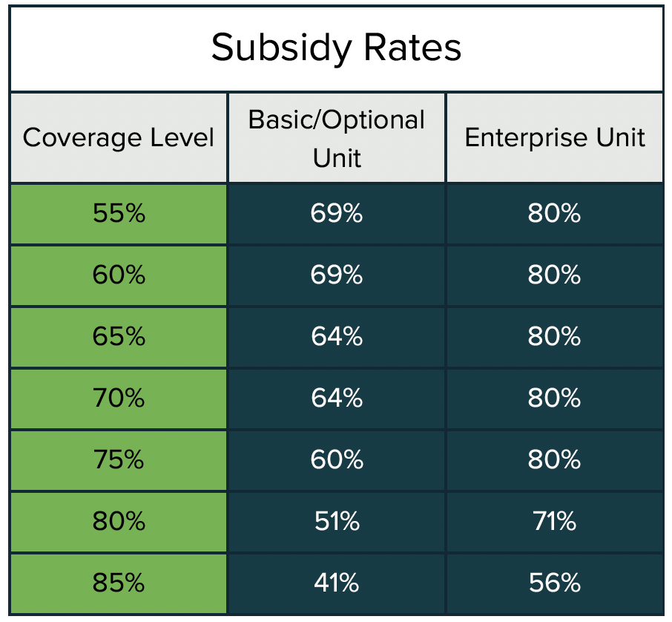672x622 pixels.
Task: Select the 85% coverage level cell
Action: click(119, 583)
